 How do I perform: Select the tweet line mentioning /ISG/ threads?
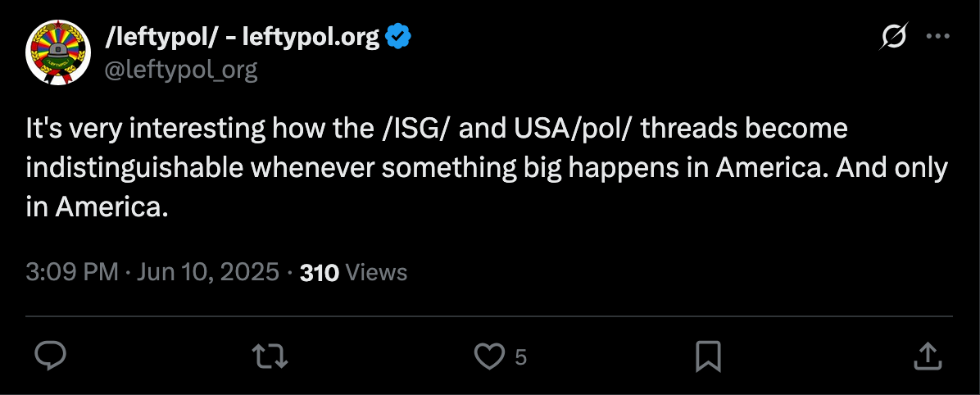click(x=437, y=128)
